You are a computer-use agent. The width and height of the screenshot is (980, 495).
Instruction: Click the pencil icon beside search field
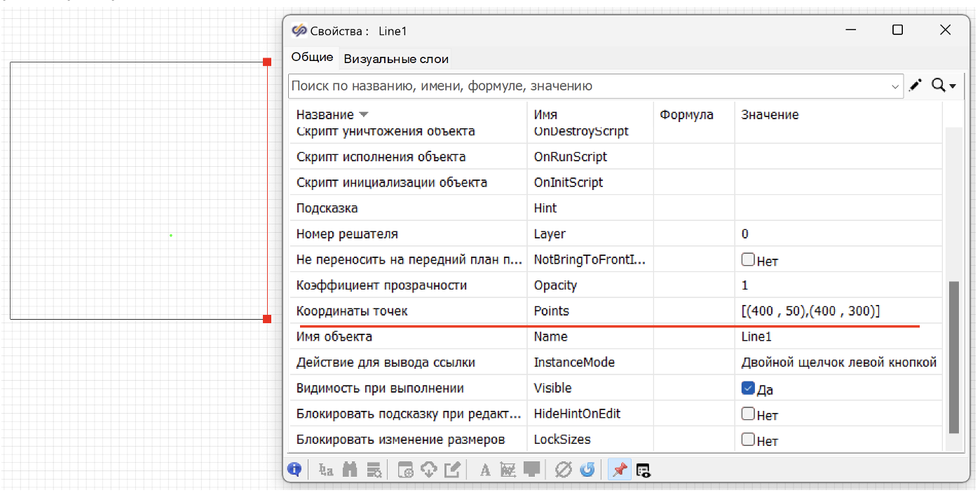coord(916,86)
